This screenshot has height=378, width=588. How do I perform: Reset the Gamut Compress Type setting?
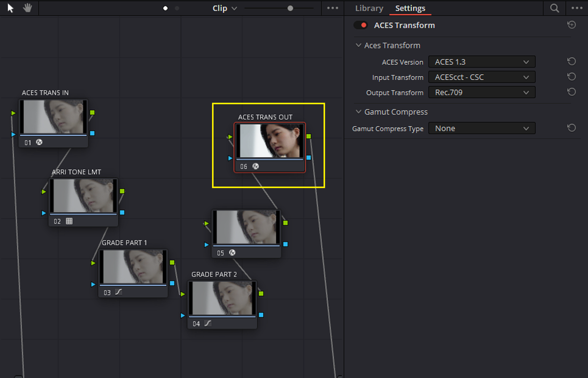[571, 128]
